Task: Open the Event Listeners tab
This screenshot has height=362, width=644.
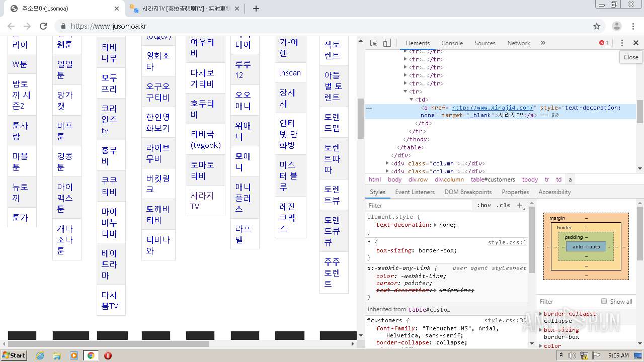Action: 415,192
